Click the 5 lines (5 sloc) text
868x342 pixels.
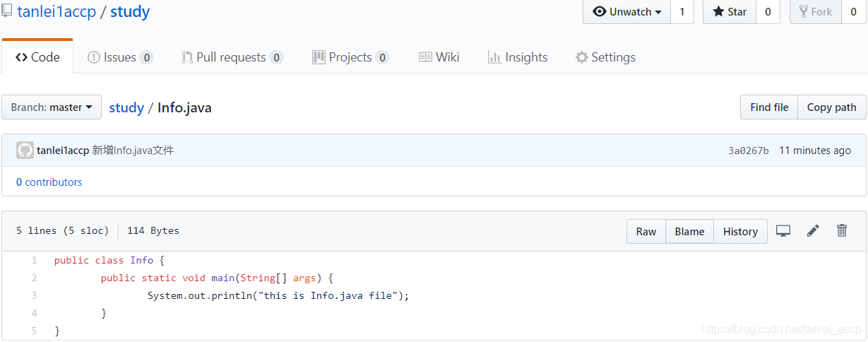(62, 230)
